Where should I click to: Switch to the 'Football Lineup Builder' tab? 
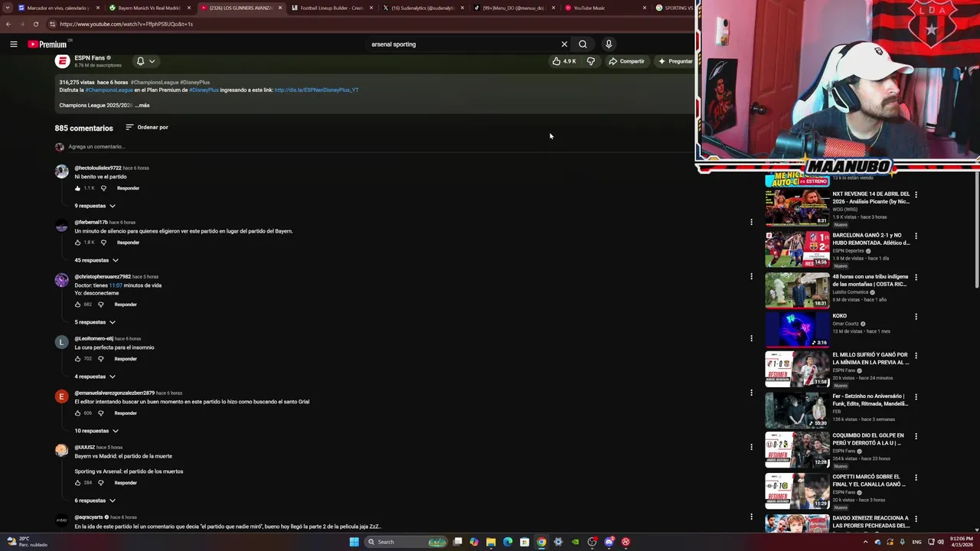[x=332, y=8]
